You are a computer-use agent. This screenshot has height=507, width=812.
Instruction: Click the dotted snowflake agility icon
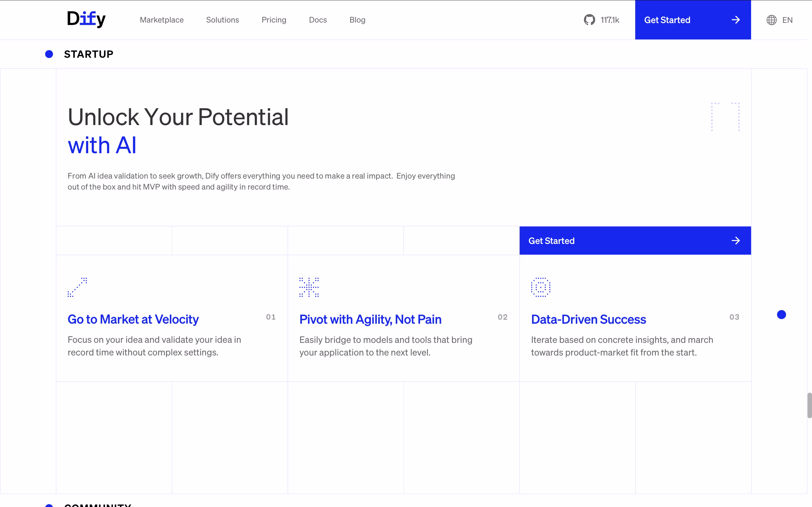click(x=309, y=287)
